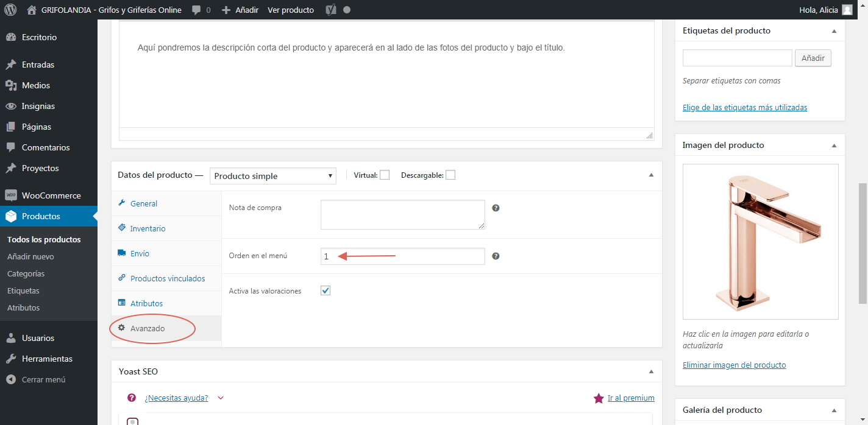The width and height of the screenshot is (868, 425).
Task: Open Categorías in Productos submenu
Action: pos(26,273)
